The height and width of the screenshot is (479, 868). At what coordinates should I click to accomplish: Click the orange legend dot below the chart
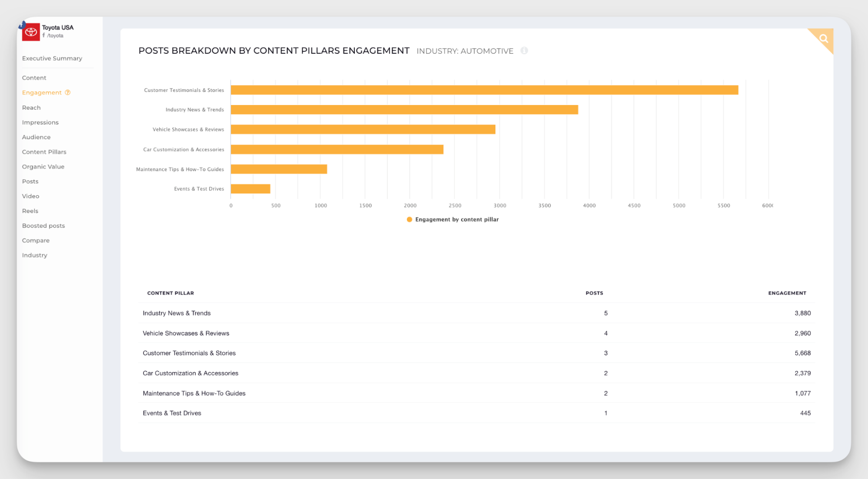click(409, 220)
